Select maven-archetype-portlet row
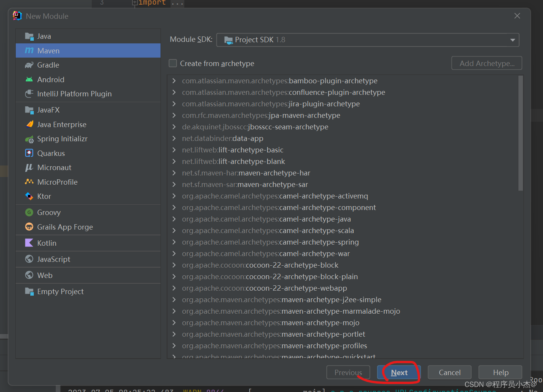The height and width of the screenshot is (392, 543). click(343, 334)
